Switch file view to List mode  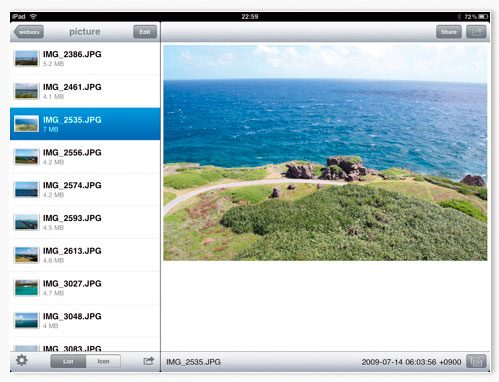(x=68, y=361)
